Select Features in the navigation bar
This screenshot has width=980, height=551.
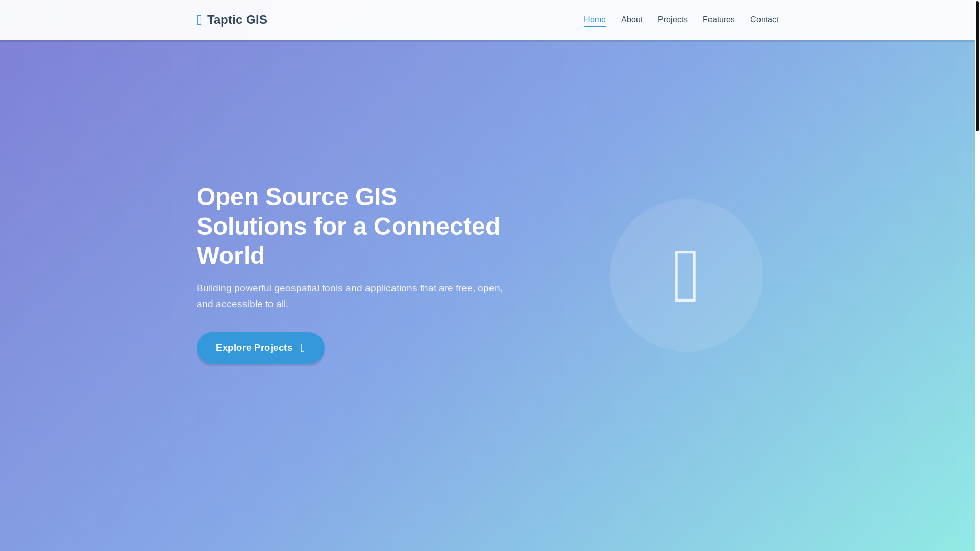coord(719,20)
